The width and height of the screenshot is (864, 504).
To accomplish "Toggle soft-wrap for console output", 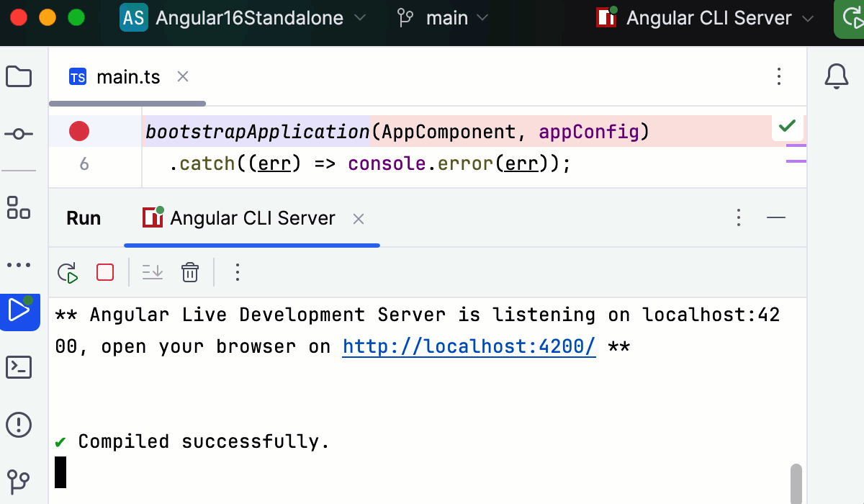I will click(x=152, y=272).
